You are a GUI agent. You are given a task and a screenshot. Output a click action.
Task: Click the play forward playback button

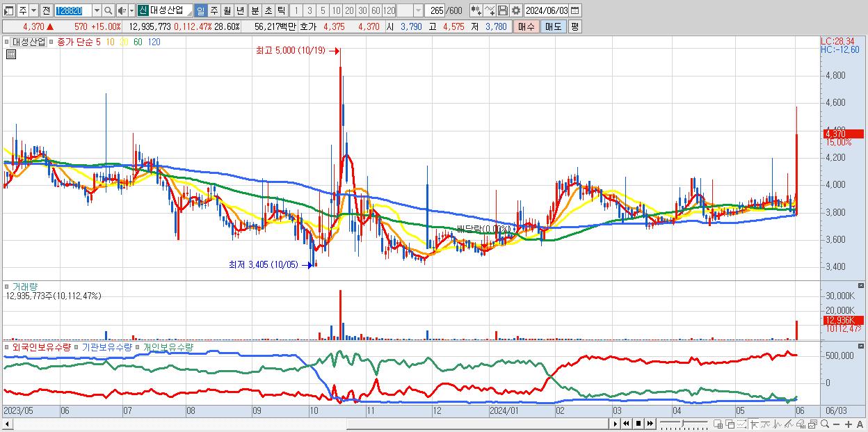616,424
